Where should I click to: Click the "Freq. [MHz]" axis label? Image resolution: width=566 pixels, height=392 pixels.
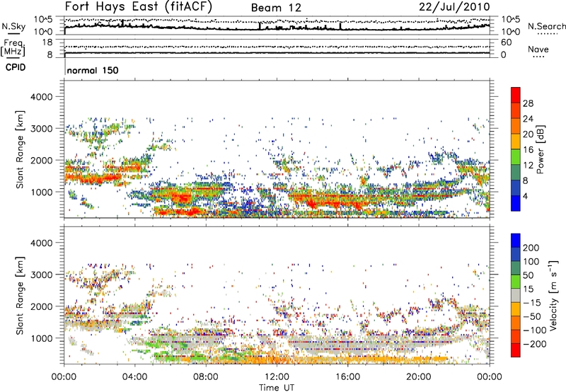pyautogui.click(x=13, y=48)
